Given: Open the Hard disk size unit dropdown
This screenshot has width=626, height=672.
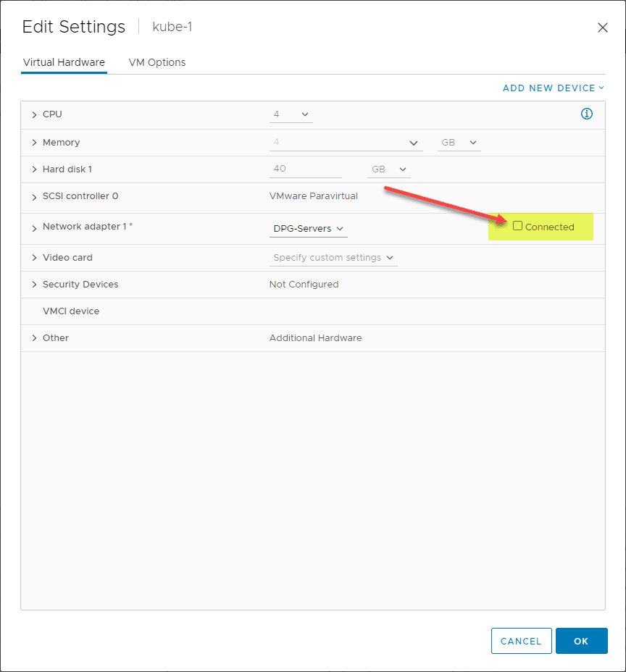Looking at the screenshot, I should pyautogui.click(x=388, y=169).
